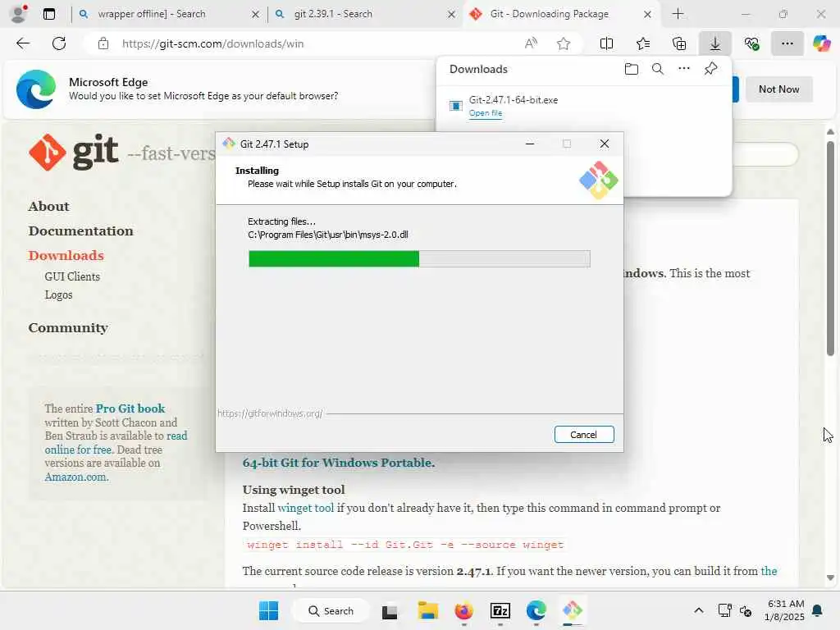Toggle the Downloads toolbar button

point(715,43)
